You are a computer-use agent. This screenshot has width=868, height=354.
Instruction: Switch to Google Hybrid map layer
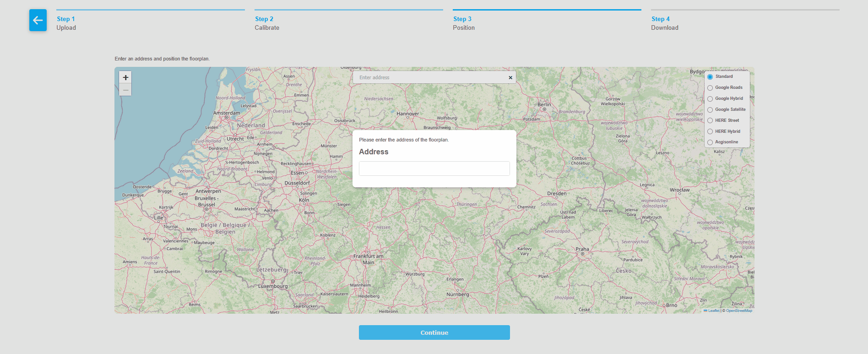[710, 99]
